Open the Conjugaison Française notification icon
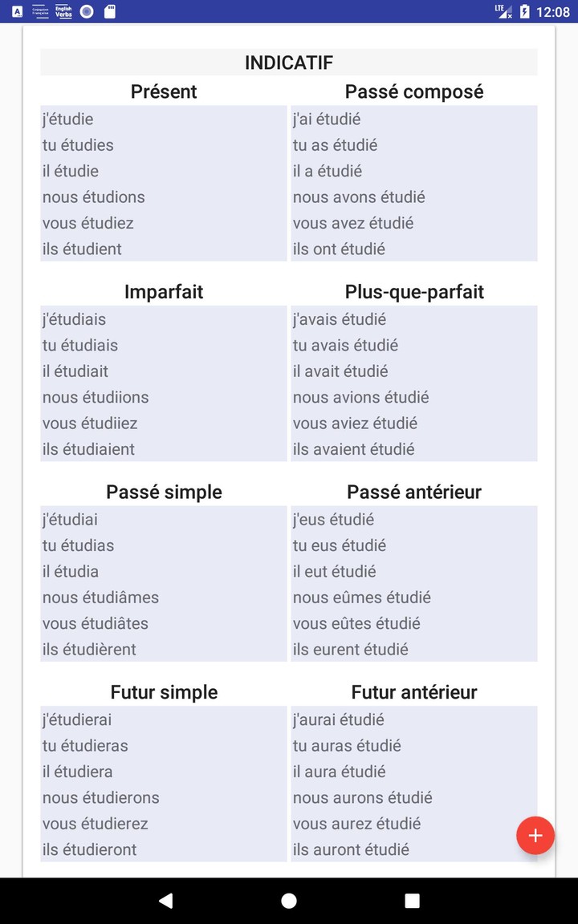 pyautogui.click(x=39, y=11)
